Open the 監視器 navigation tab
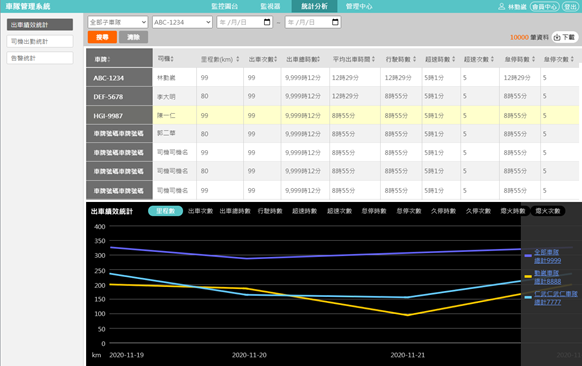The image size is (582, 366). point(270,6)
